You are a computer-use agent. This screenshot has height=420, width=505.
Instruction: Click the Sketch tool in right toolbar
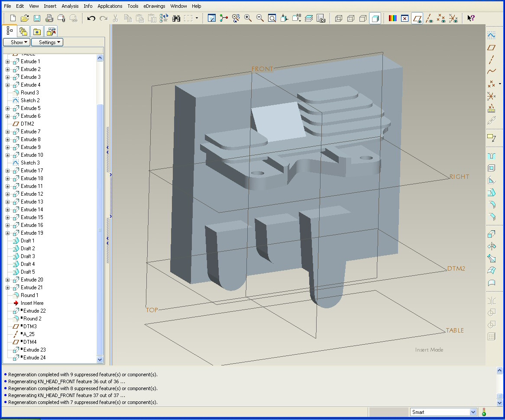(x=491, y=36)
